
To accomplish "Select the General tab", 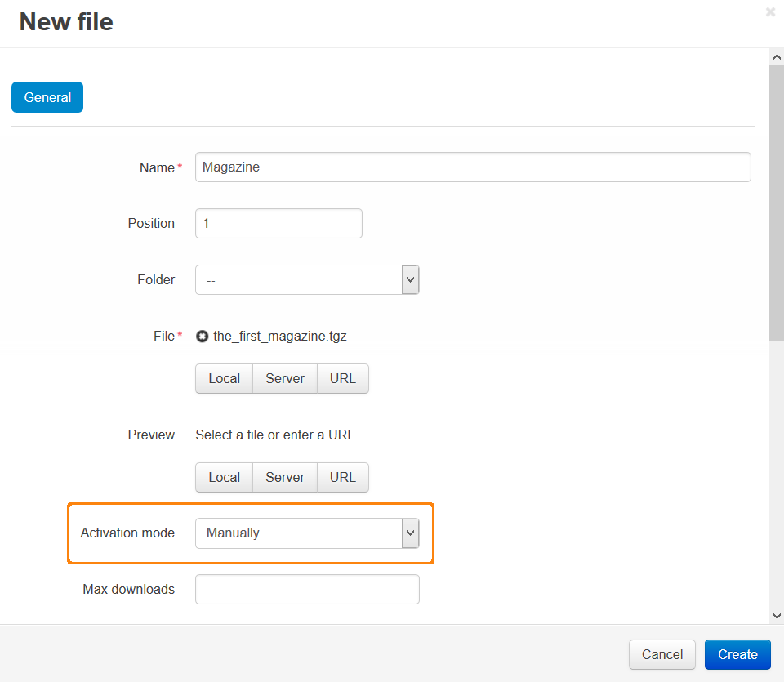I will pos(47,97).
